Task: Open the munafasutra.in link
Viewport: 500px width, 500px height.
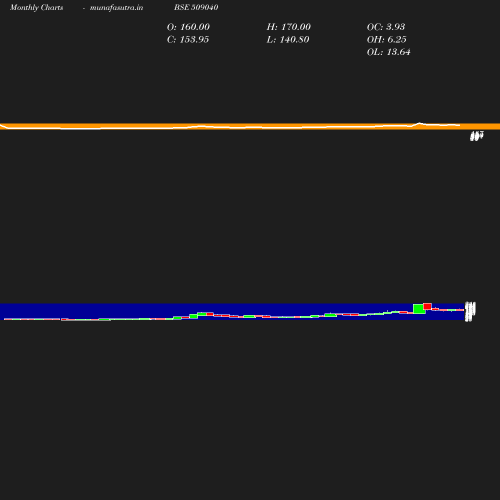Action: click(x=116, y=7)
